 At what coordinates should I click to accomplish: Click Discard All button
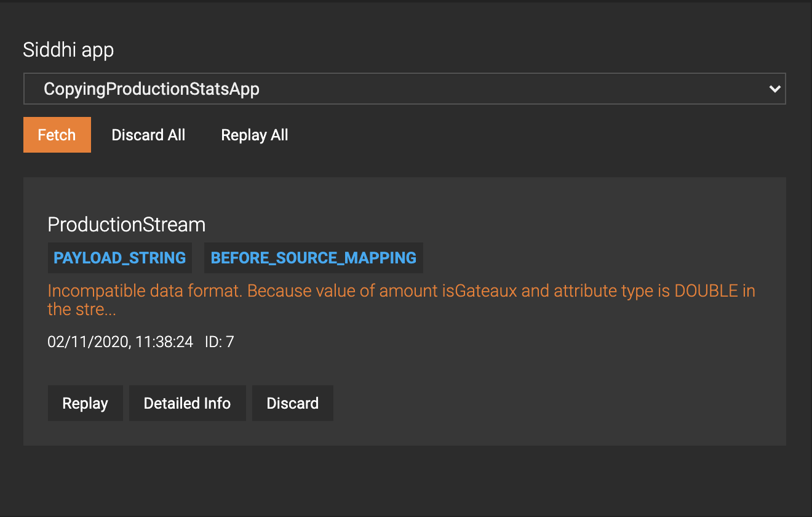(148, 135)
